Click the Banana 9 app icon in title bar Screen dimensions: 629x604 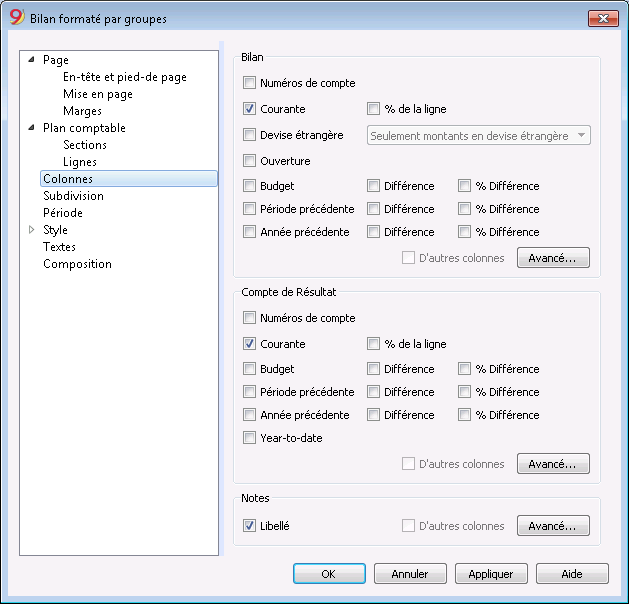pyautogui.click(x=17, y=17)
